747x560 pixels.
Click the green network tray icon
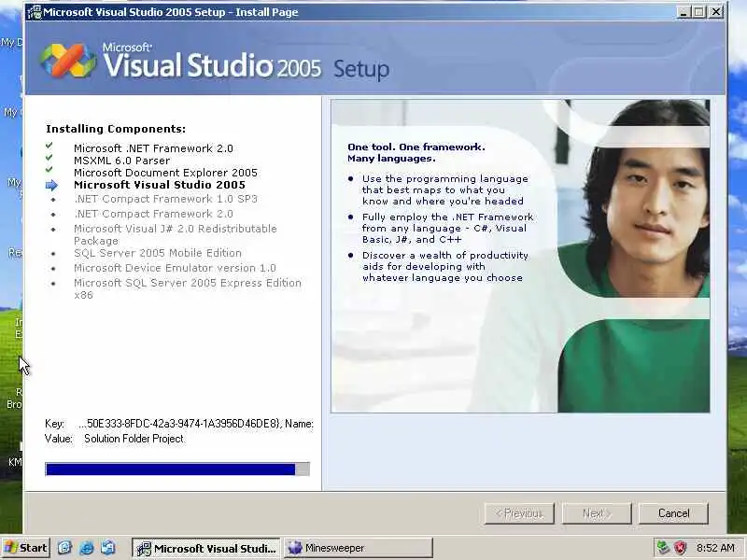[663, 548]
